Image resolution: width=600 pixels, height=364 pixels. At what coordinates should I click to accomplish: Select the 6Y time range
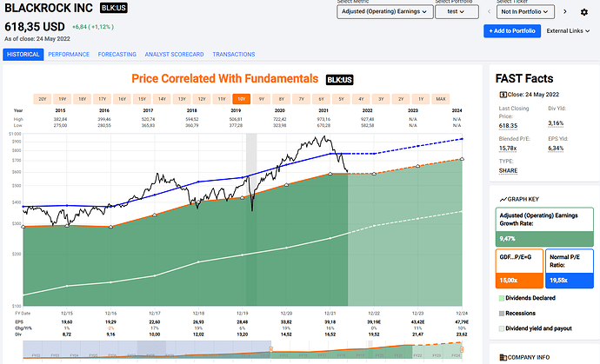coord(322,99)
